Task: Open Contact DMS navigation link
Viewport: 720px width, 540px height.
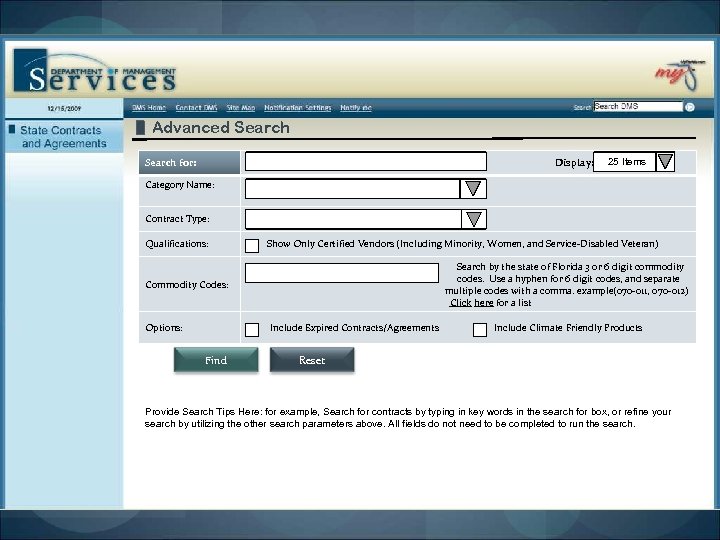Action: pos(196,107)
